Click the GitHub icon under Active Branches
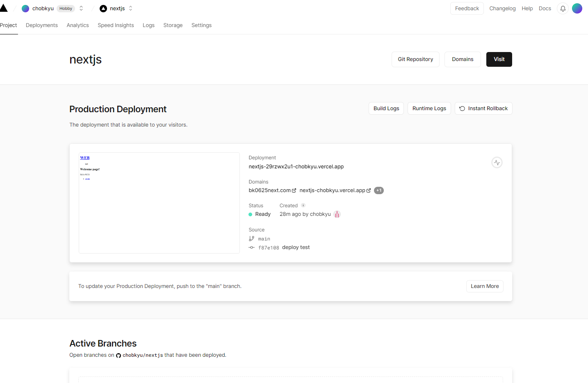 pyautogui.click(x=119, y=356)
